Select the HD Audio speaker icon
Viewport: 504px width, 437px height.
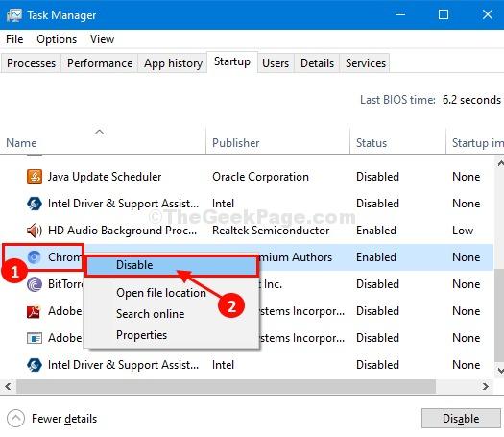point(35,231)
